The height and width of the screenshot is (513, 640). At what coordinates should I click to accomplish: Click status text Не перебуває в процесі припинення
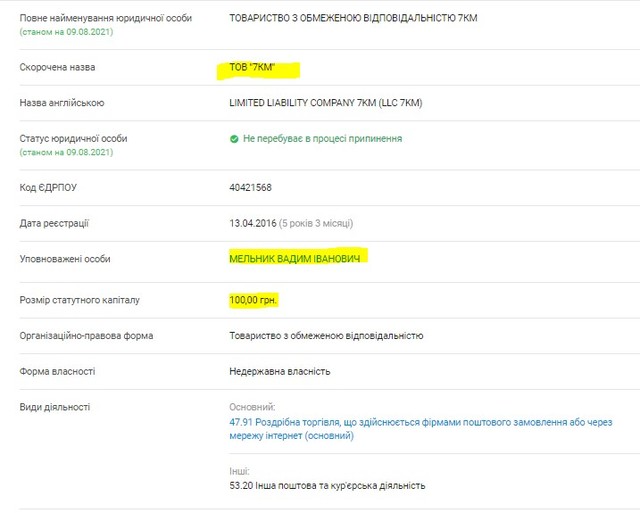point(322,139)
